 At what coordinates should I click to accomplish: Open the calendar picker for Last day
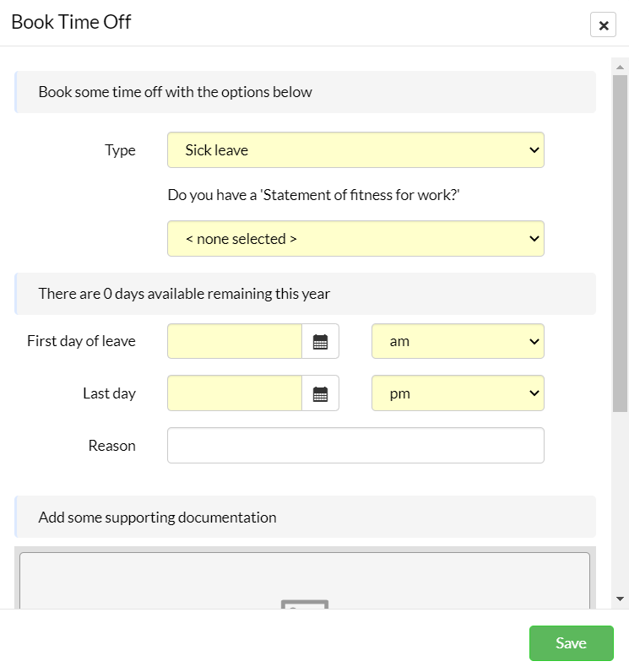click(320, 393)
